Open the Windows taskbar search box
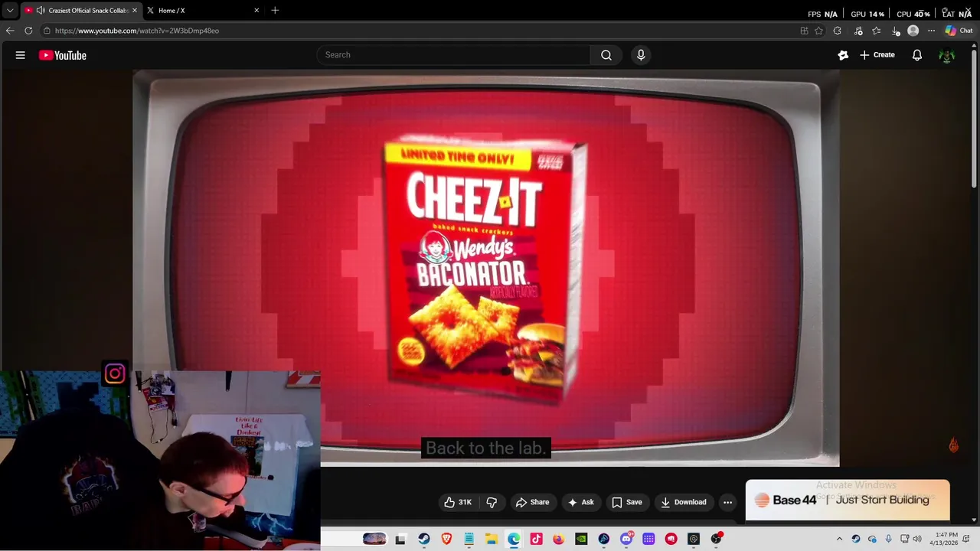980x551 pixels. click(355, 539)
